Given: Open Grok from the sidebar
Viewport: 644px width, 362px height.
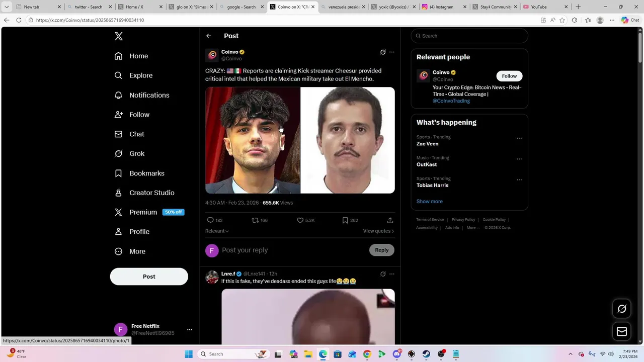Looking at the screenshot, I should 129,153.
